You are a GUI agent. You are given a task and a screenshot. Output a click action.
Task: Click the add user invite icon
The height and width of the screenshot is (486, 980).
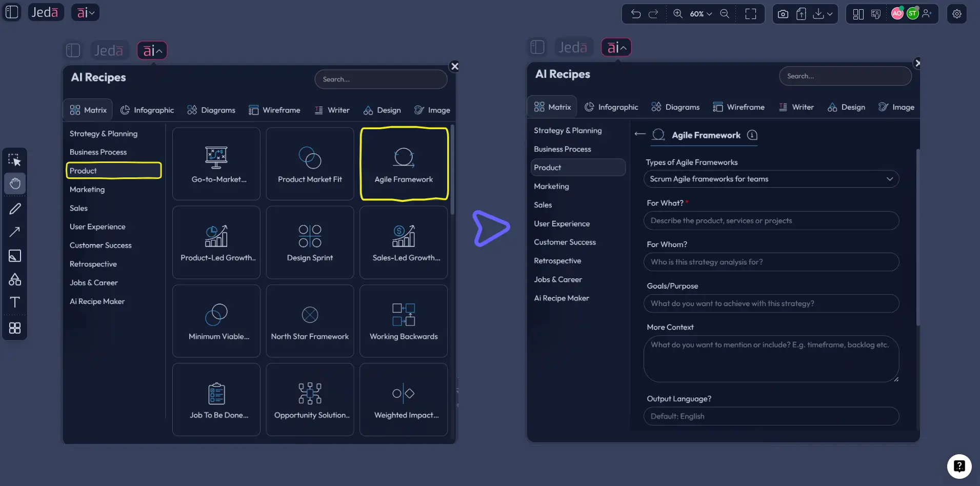(x=927, y=14)
